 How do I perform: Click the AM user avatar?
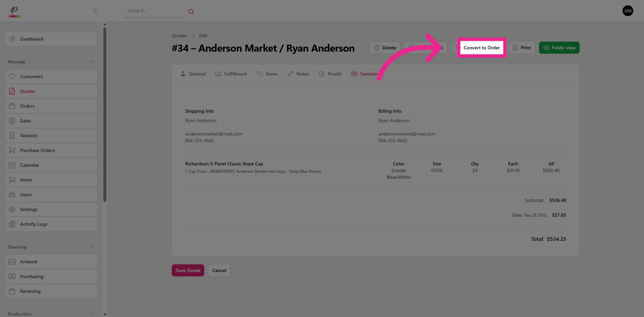[628, 11]
